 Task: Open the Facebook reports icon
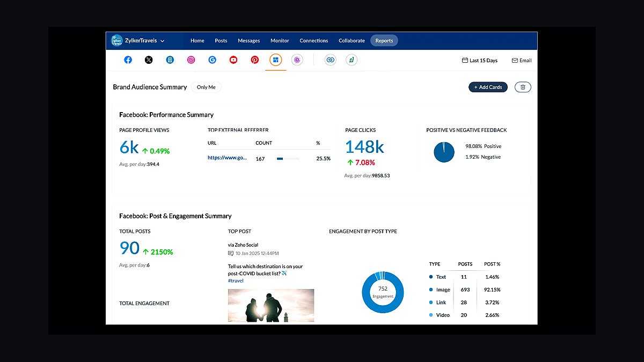(128, 60)
